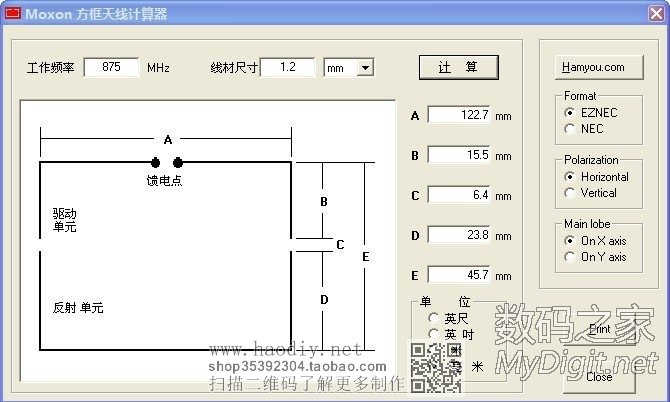Select 英吋 (inch) unit radio button
670x402 pixels.
(x=434, y=334)
